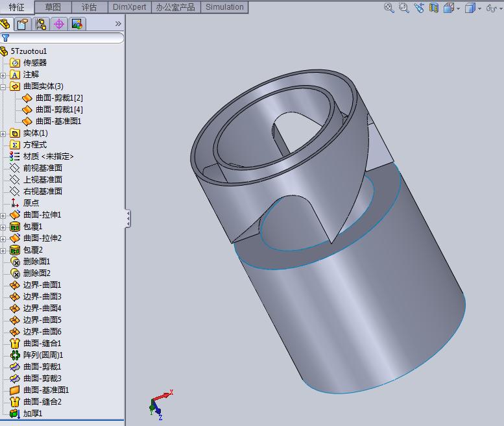Switch to the 草图 sketch tab

[x=53, y=6]
